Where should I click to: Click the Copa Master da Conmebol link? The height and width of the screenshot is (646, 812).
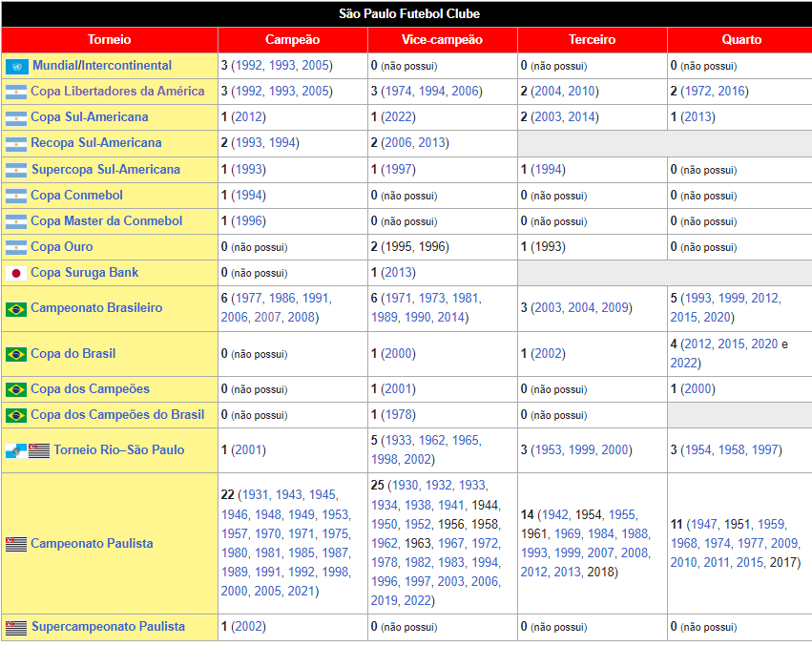(106, 221)
